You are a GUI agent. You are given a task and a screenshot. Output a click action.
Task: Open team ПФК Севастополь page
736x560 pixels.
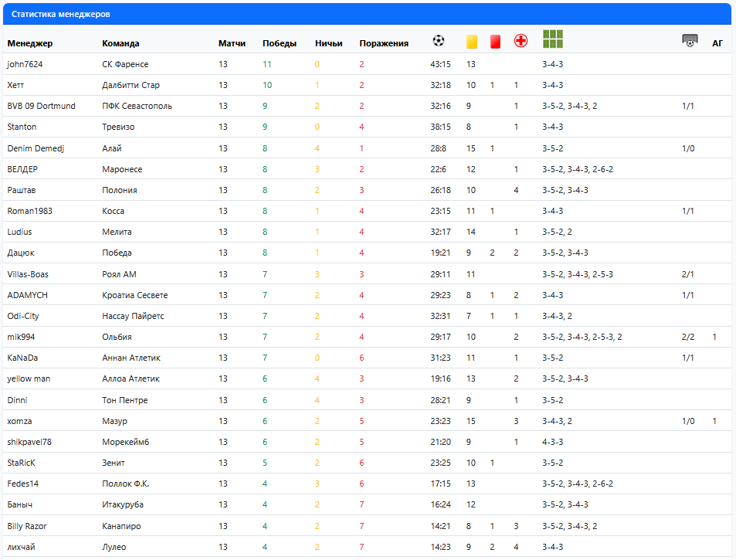coord(137,106)
